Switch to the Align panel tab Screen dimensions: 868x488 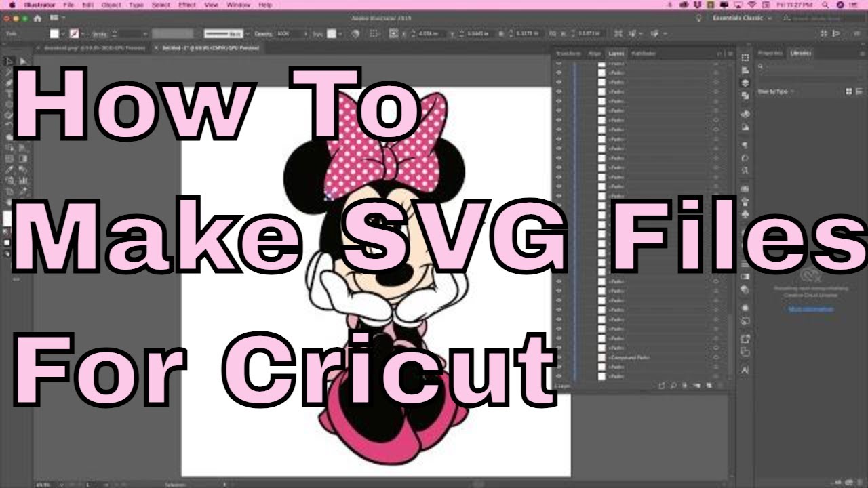(594, 53)
